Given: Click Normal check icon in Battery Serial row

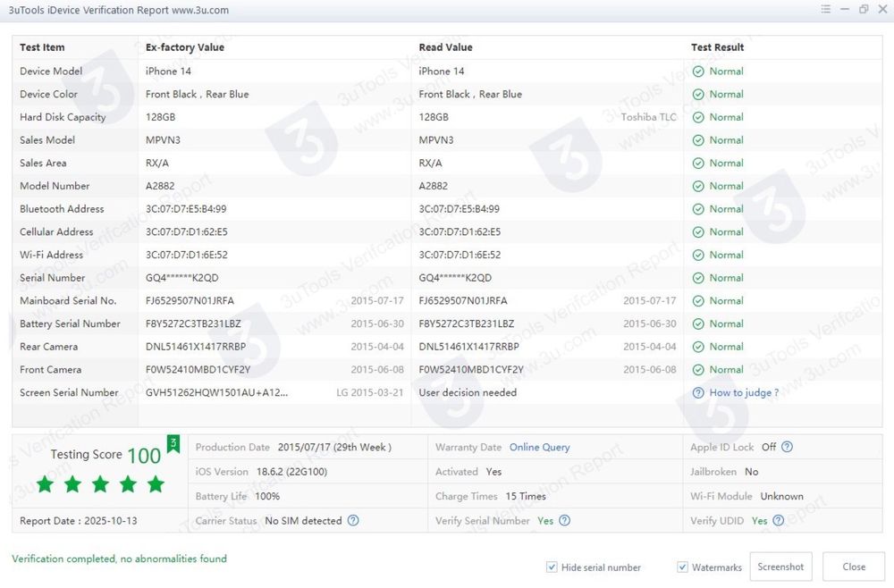Looking at the screenshot, I should [x=698, y=323].
